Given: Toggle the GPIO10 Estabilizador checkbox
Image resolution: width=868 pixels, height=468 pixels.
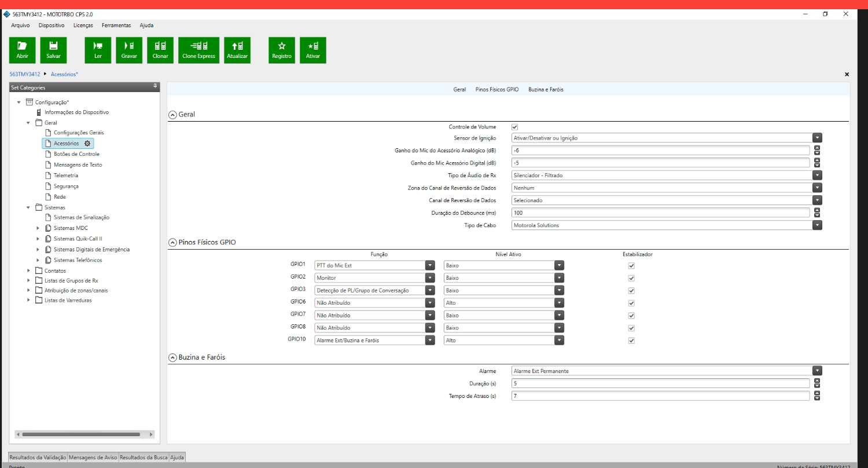Looking at the screenshot, I should [x=631, y=341].
